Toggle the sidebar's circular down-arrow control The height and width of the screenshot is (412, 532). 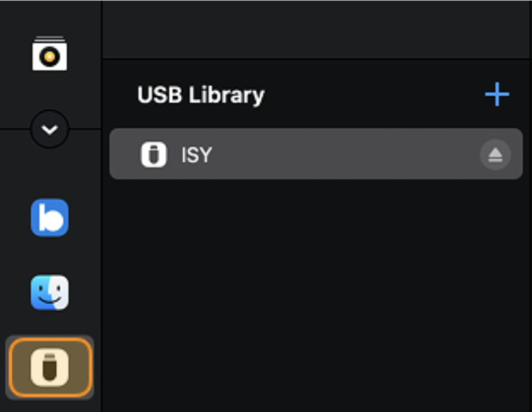click(x=50, y=129)
